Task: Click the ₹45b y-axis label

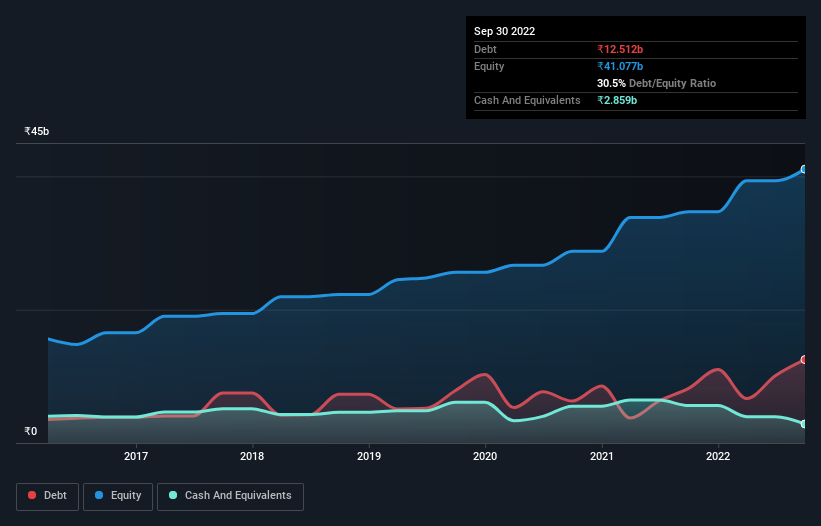Action: point(37,131)
